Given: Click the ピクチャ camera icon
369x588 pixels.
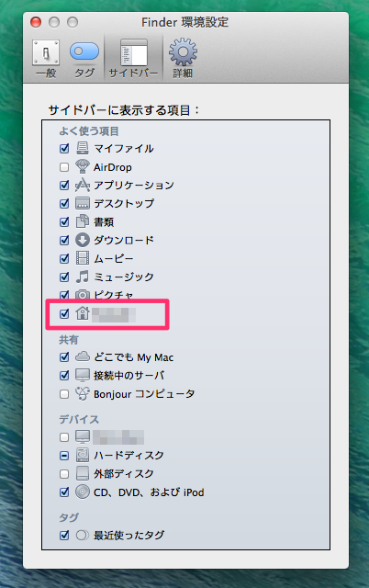Looking at the screenshot, I should [x=83, y=294].
